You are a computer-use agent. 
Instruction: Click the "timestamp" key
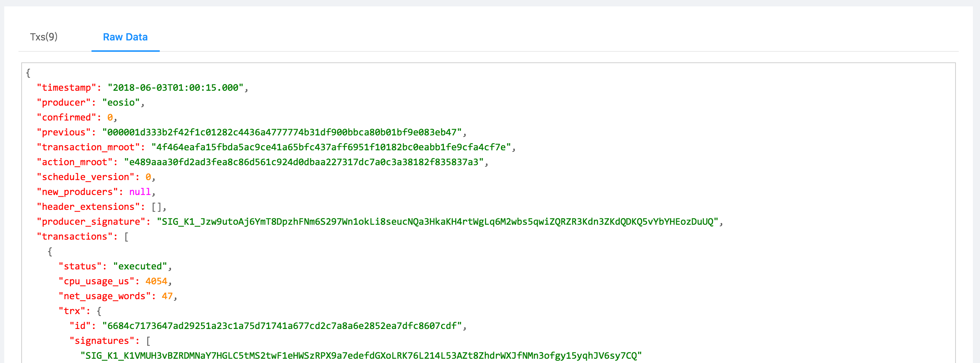click(67, 88)
